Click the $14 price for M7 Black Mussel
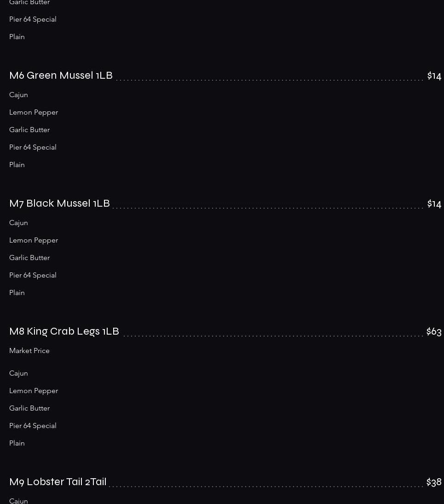The height and width of the screenshot is (504, 444). tap(434, 204)
